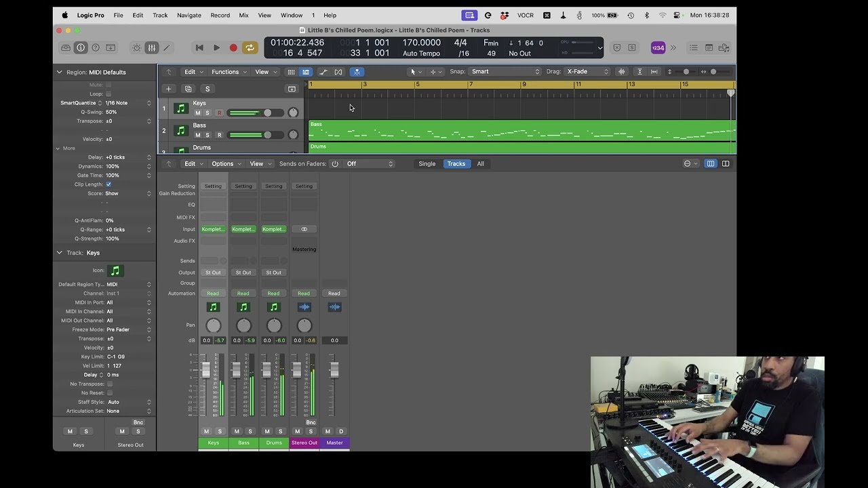Click the Keys track instrument icon in track list
Image resolution: width=868 pixels, height=488 pixels.
click(180, 108)
